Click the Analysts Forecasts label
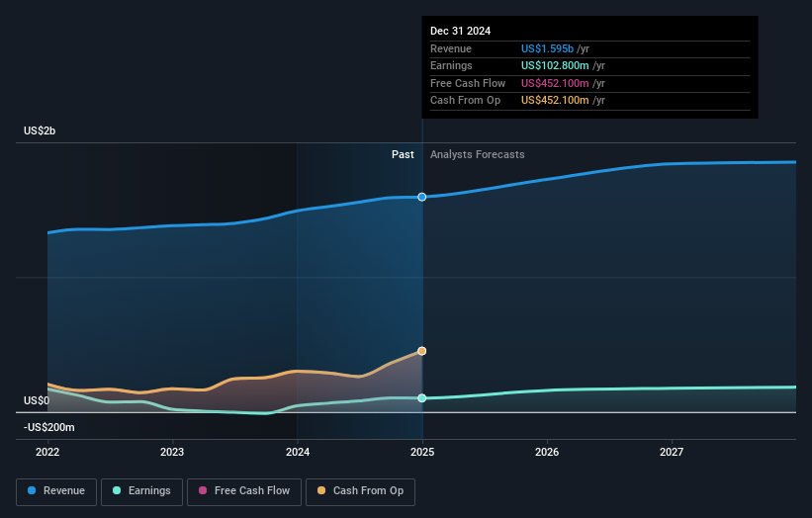This screenshot has width=812, height=518. tap(478, 154)
